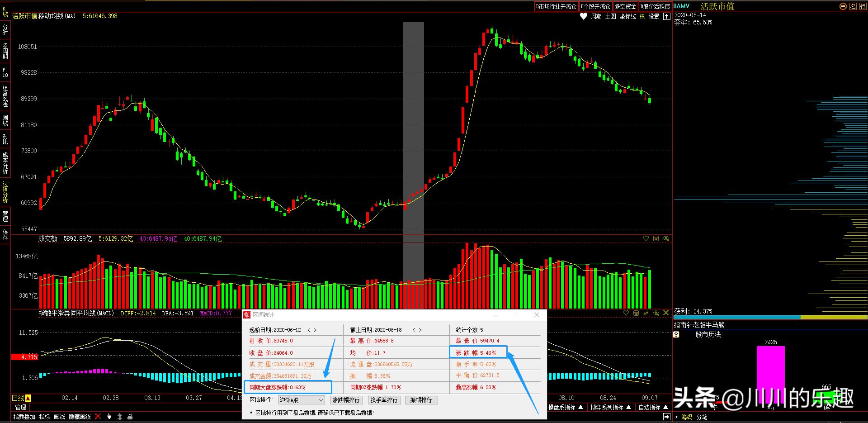Step end date backward with left arrow
The image size is (868, 423).
click(414, 330)
